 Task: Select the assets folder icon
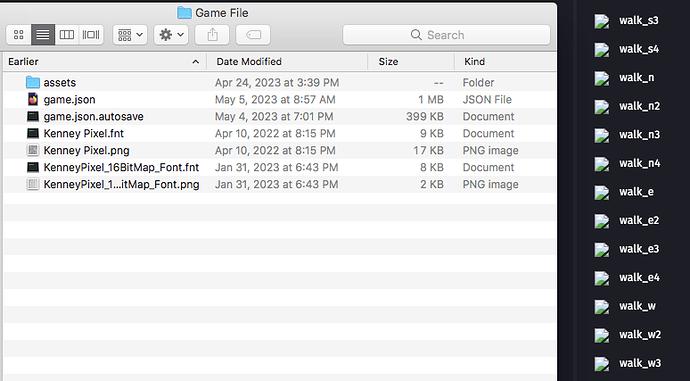coord(33,82)
